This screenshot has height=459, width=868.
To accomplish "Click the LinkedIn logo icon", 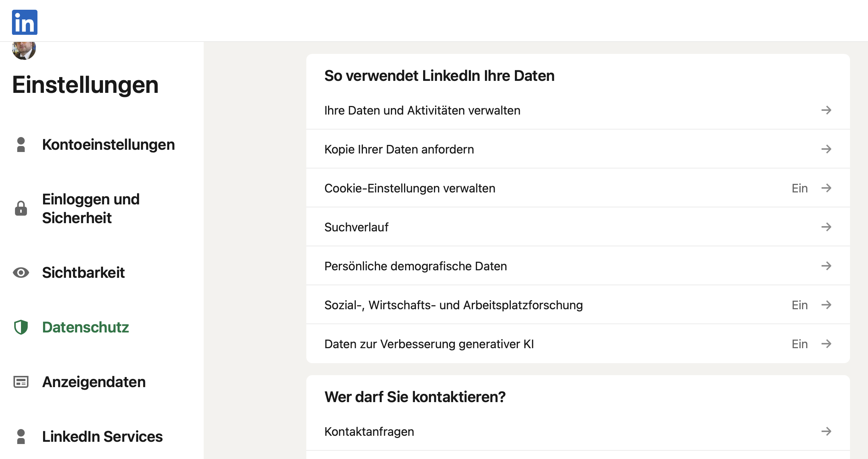I will pos(25,22).
